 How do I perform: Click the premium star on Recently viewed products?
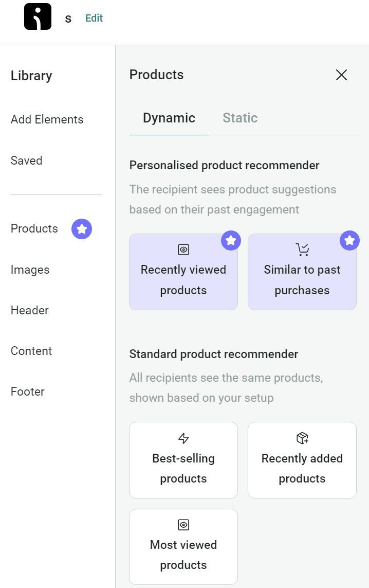click(230, 240)
